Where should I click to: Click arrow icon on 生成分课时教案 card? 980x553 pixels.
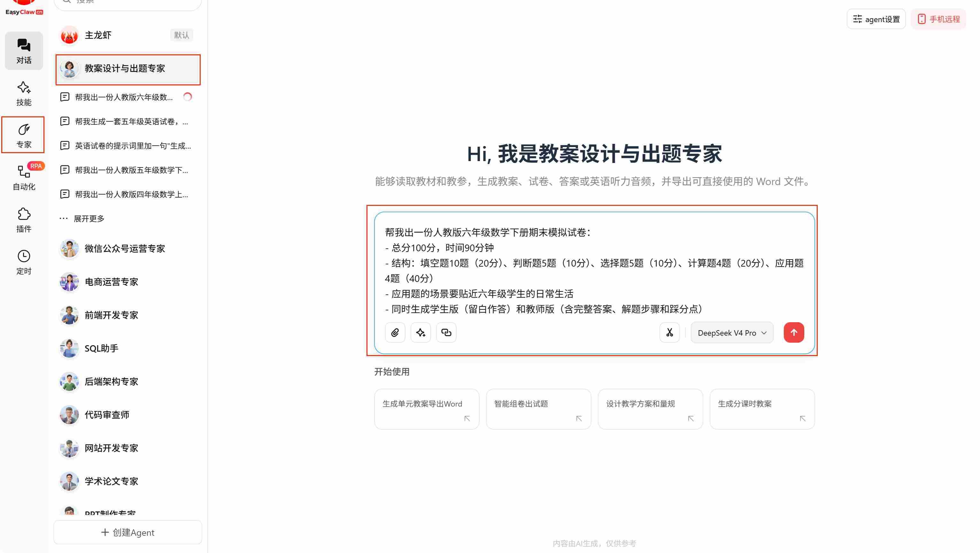(x=803, y=419)
